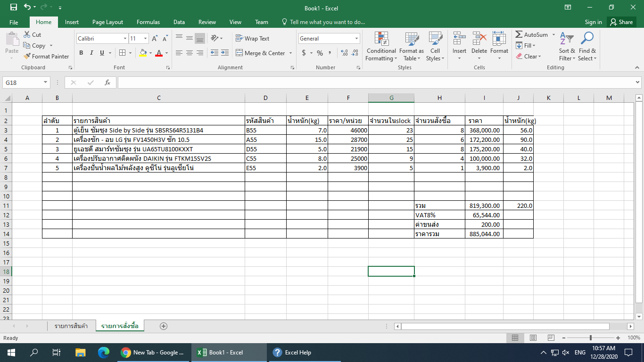
Task: Click the Increase Decimal icon
Action: coord(344,53)
